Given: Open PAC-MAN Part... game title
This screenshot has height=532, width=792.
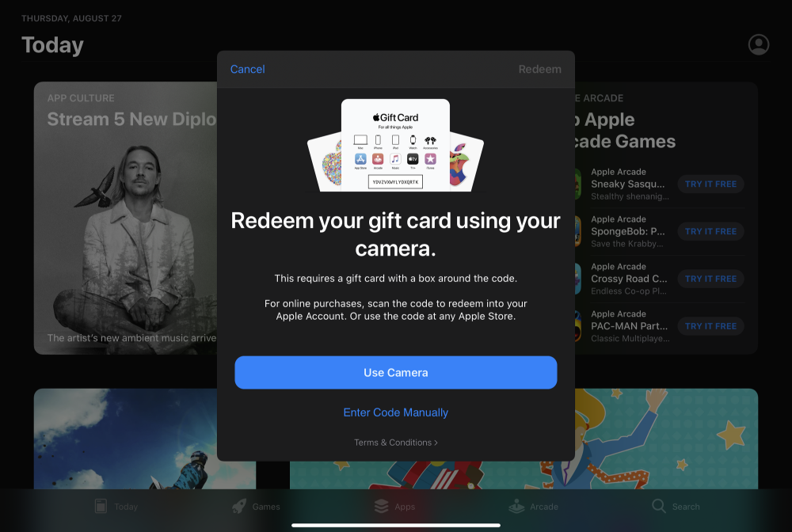Looking at the screenshot, I should point(630,326).
